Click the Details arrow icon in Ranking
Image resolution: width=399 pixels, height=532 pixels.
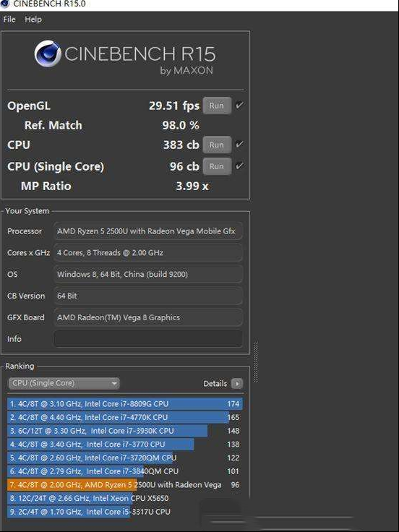click(237, 383)
